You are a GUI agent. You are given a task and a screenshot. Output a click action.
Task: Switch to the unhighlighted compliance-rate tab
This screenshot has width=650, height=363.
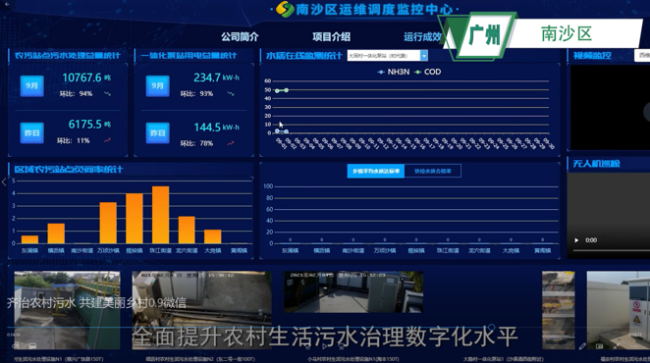tap(432, 171)
